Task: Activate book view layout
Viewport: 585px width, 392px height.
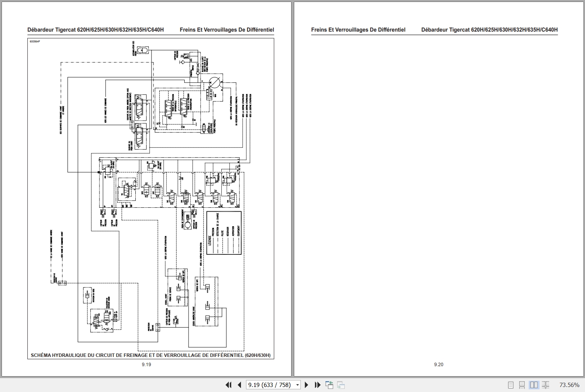Action: pos(546,385)
